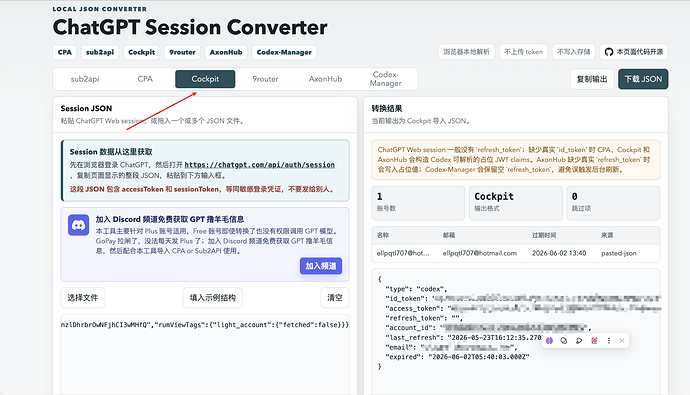
Task: Click the 加入频道 button
Action: tap(321, 266)
